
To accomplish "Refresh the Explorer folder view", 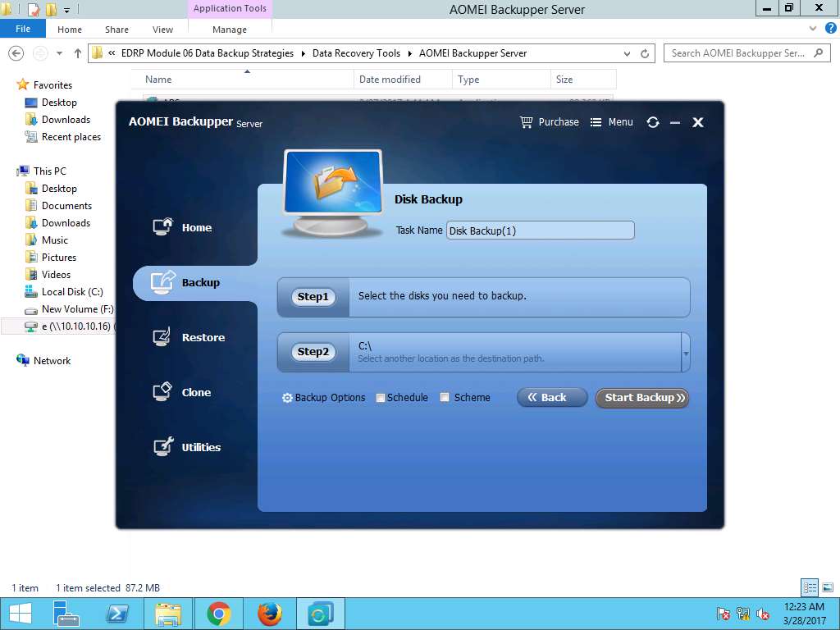I will pos(645,53).
